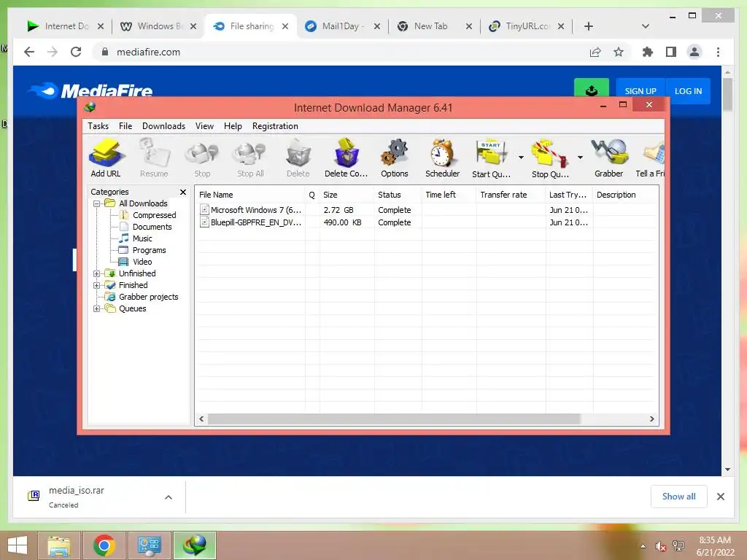The height and width of the screenshot is (560, 747).
Task: Sort by Transfer rate column header
Action: point(510,195)
